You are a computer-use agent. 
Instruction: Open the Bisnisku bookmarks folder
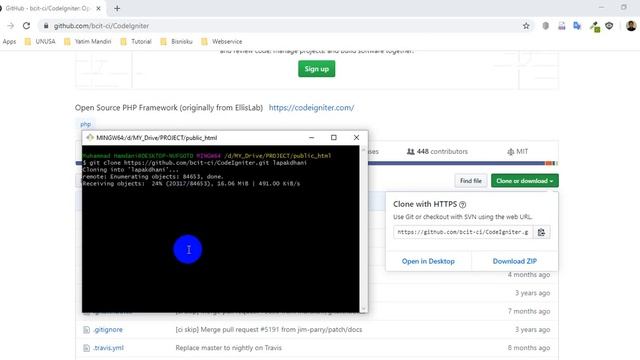[176, 42]
